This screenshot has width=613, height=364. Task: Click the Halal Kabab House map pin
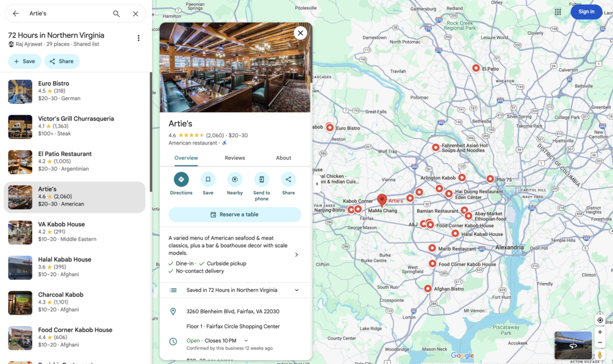tap(455, 234)
